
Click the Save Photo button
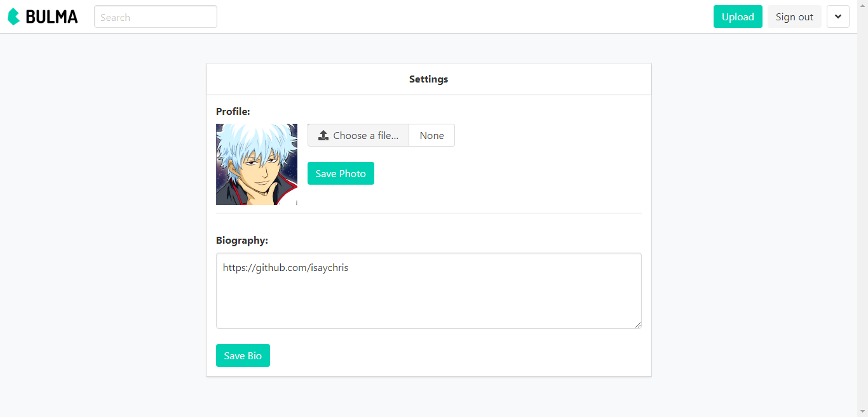point(341,173)
